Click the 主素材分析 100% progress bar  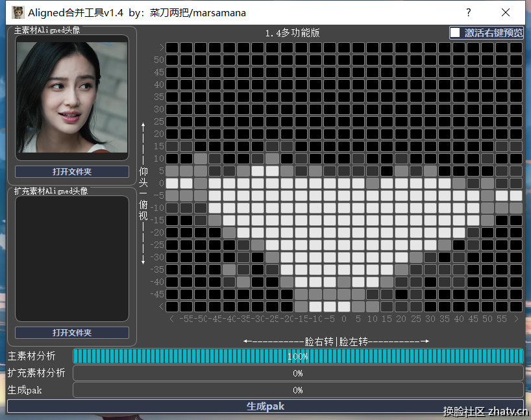point(298,356)
